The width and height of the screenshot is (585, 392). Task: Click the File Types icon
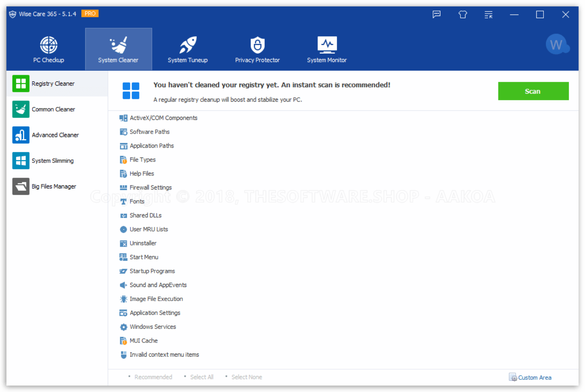[x=123, y=160]
